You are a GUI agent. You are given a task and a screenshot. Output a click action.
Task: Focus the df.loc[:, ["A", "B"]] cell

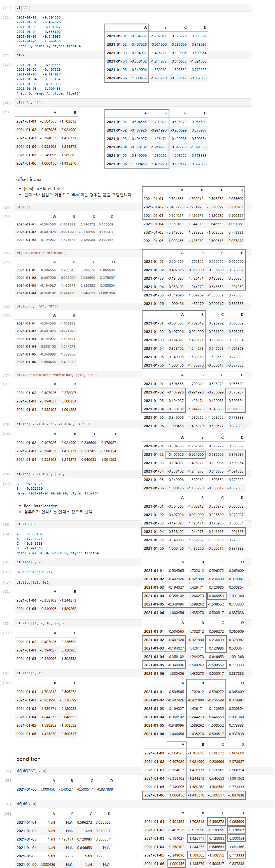pos(78,307)
